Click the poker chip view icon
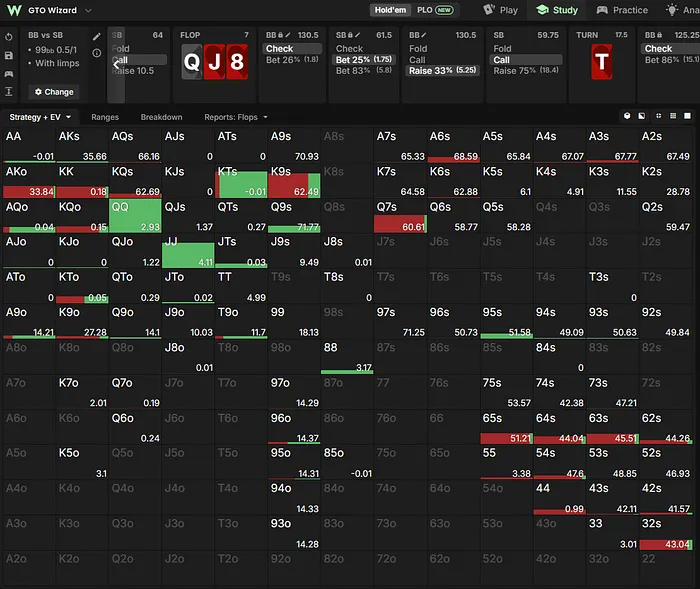This screenshot has height=589, width=700. coord(627,116)
